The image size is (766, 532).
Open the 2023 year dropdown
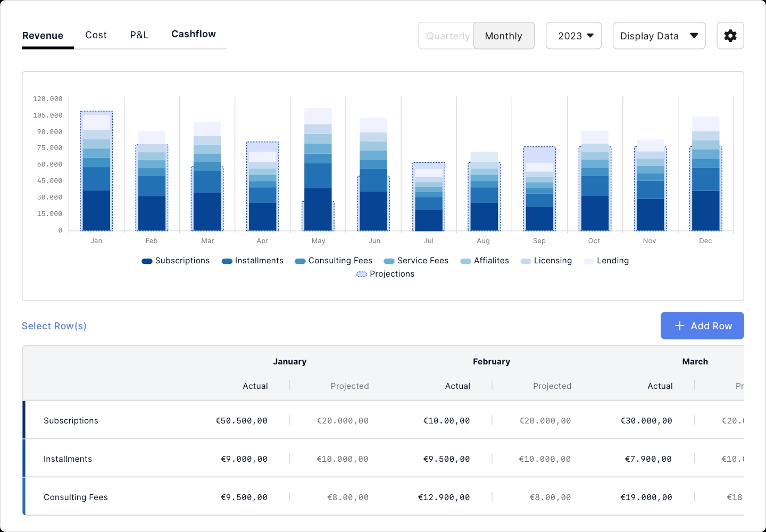573,36
